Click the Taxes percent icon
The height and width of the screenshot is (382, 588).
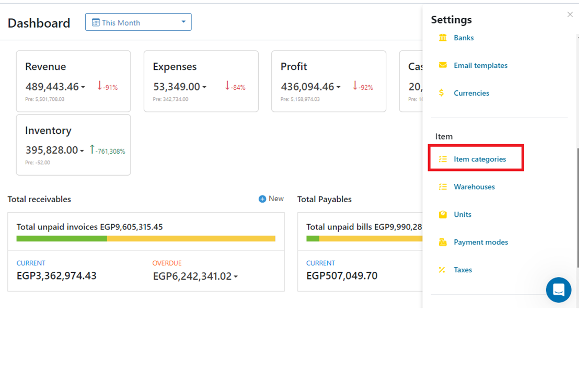[x=442, y=270]
